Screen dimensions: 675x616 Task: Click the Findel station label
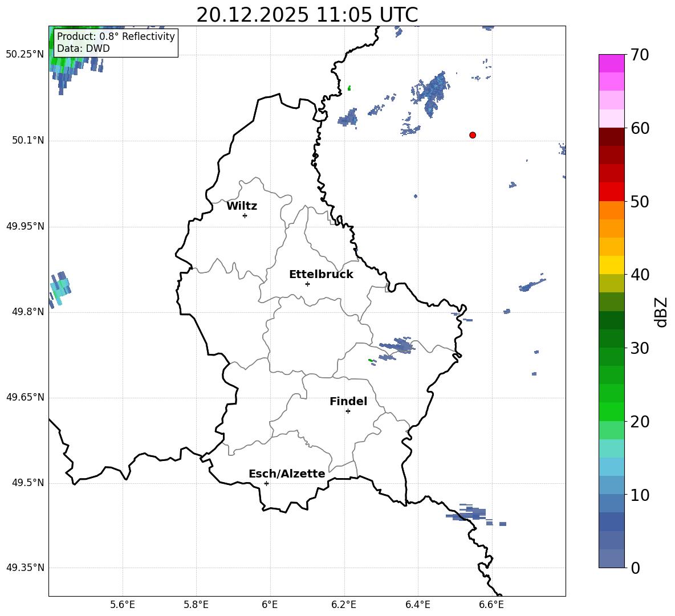[x=348, y=401]
